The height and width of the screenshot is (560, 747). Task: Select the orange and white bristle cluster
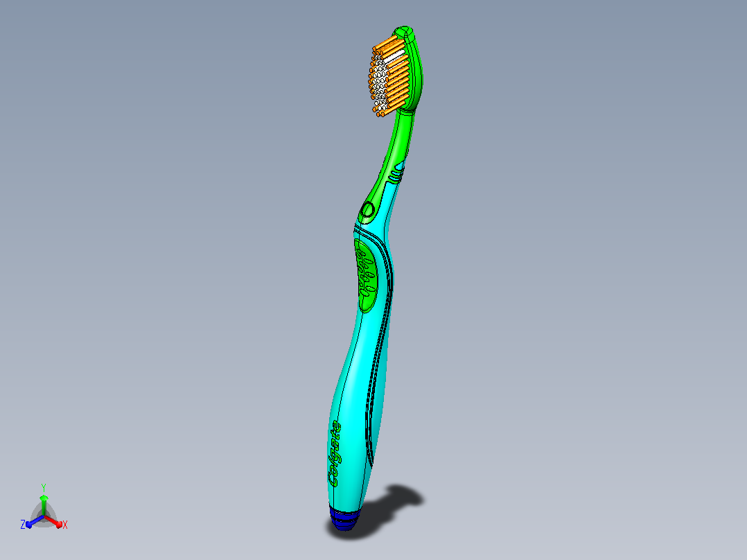[389, 77]
